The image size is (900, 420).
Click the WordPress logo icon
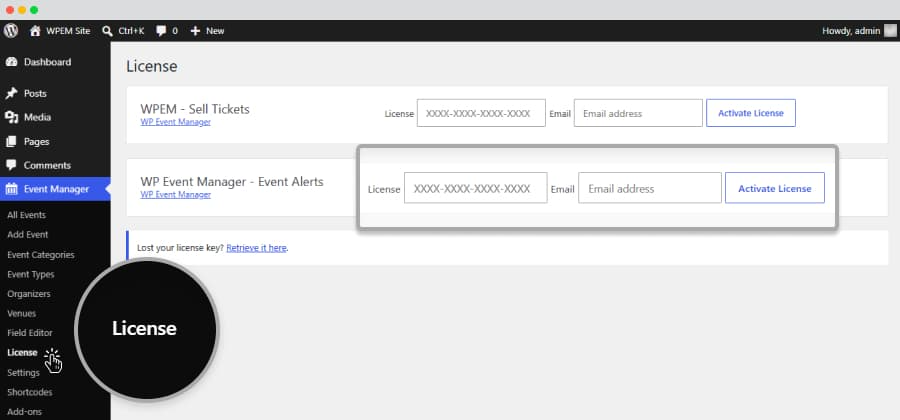(11, 30)
